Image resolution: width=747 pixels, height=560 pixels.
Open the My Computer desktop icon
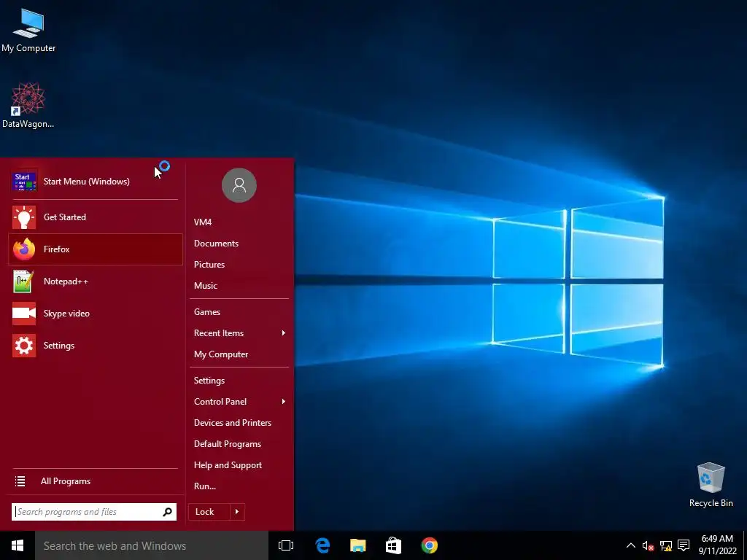point(28,31)
